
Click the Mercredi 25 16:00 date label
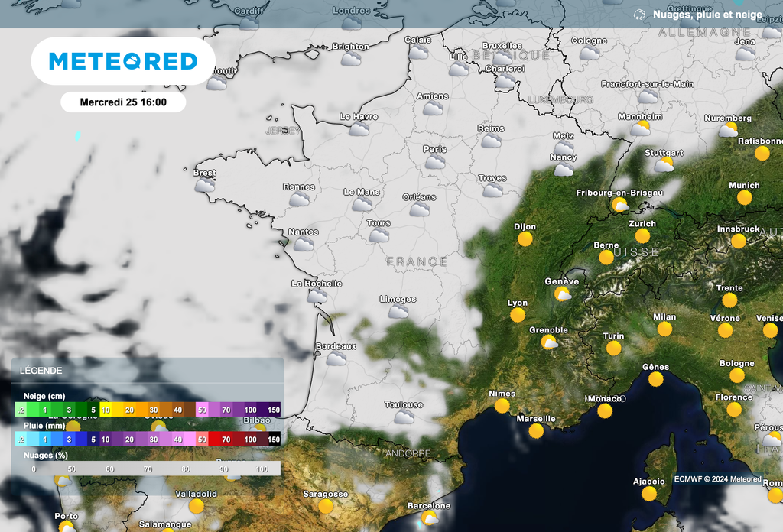point(123,102)
